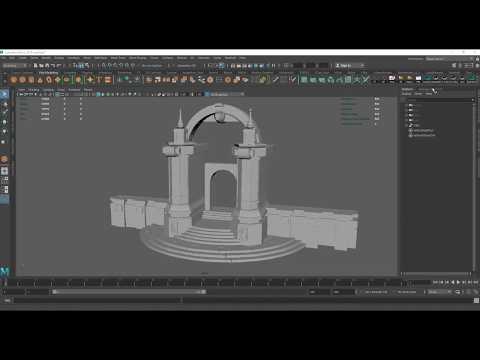Click the Save Scene icon on status line
Viewport: 480px width, 360px height.
[x=47, y=66]
